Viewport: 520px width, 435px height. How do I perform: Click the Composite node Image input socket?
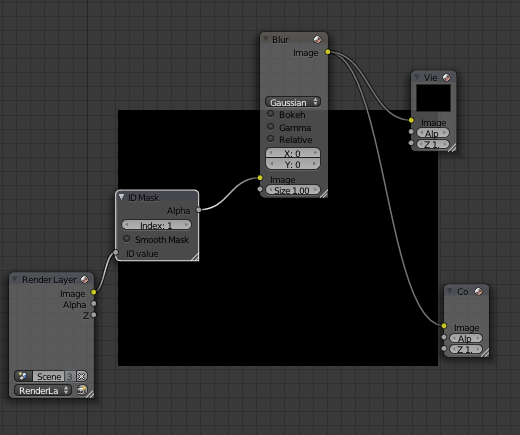coord(444,326)
